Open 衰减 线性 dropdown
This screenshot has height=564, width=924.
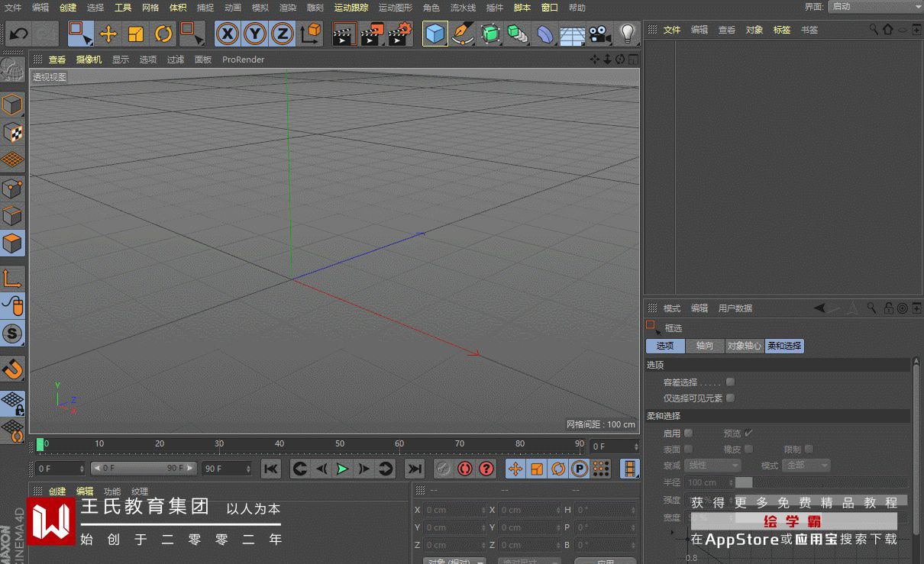tap(713, 465)
